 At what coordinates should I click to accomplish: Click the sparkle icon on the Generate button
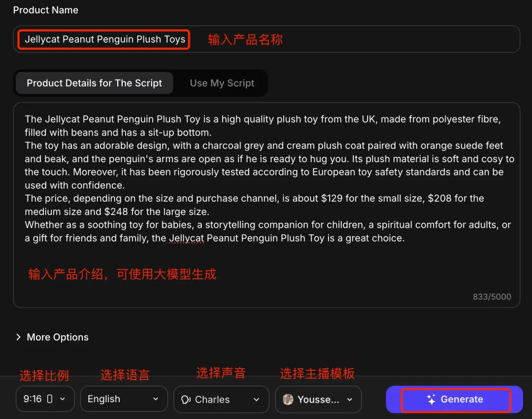(431, 400)
